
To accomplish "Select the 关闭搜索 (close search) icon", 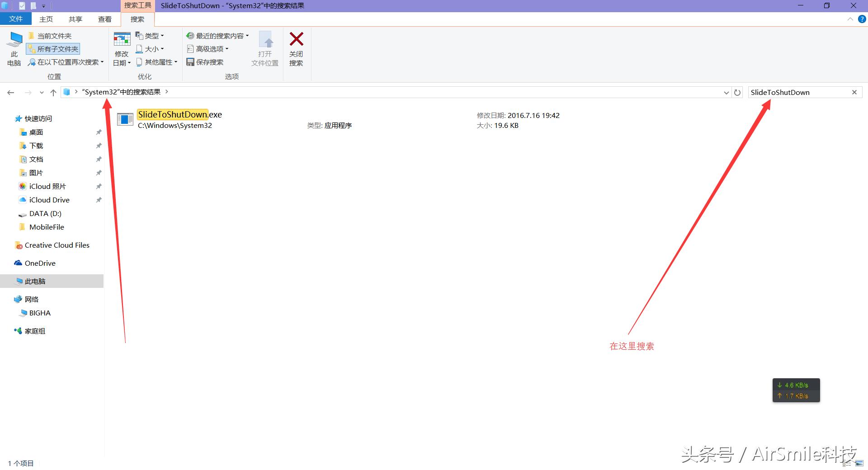I will (296, 47).
